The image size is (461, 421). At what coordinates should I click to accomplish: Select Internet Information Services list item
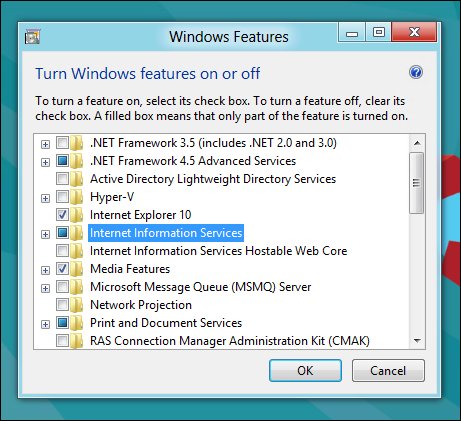(166, 233)
